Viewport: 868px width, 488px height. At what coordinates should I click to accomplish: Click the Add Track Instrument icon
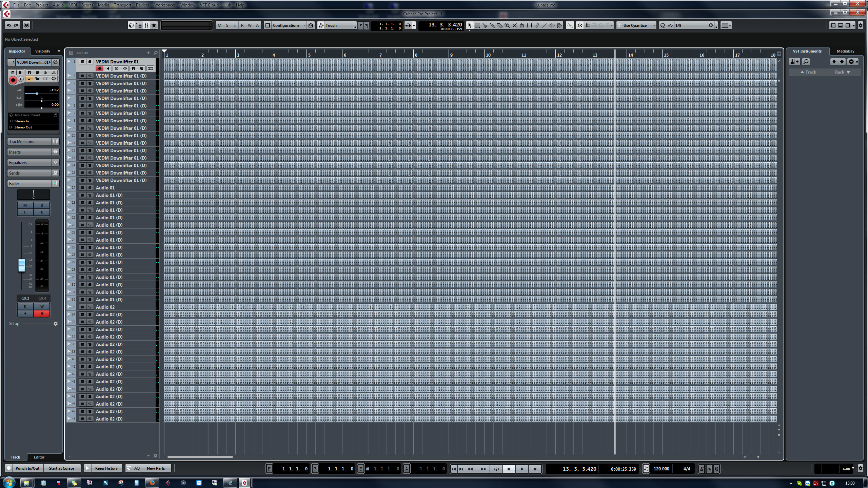pos(794,62)
